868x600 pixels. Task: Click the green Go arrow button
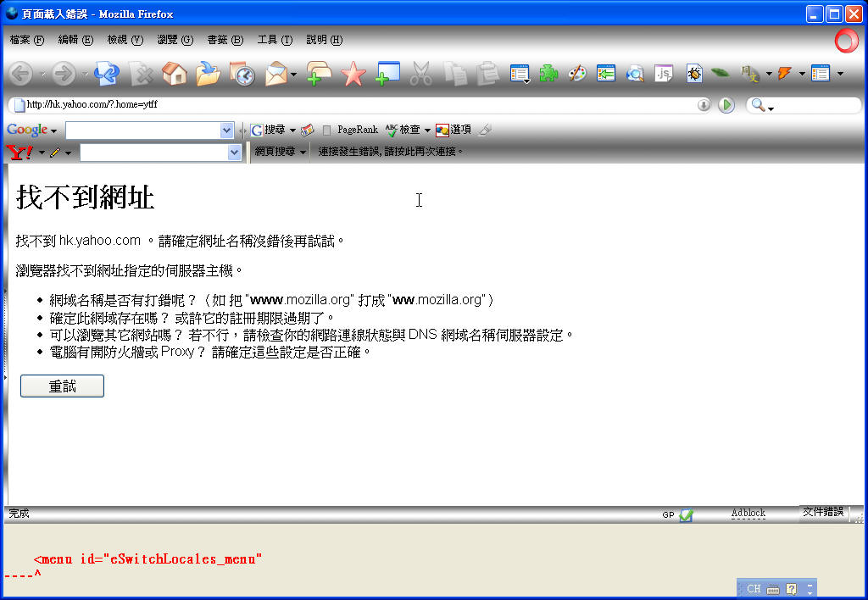pyautogui.click(x=726, y=104)
